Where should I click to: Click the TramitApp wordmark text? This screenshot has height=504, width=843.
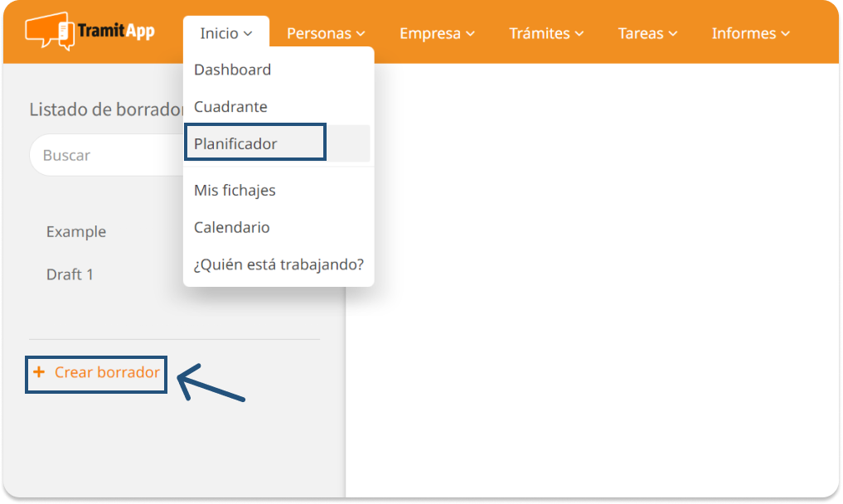point(116,32)
